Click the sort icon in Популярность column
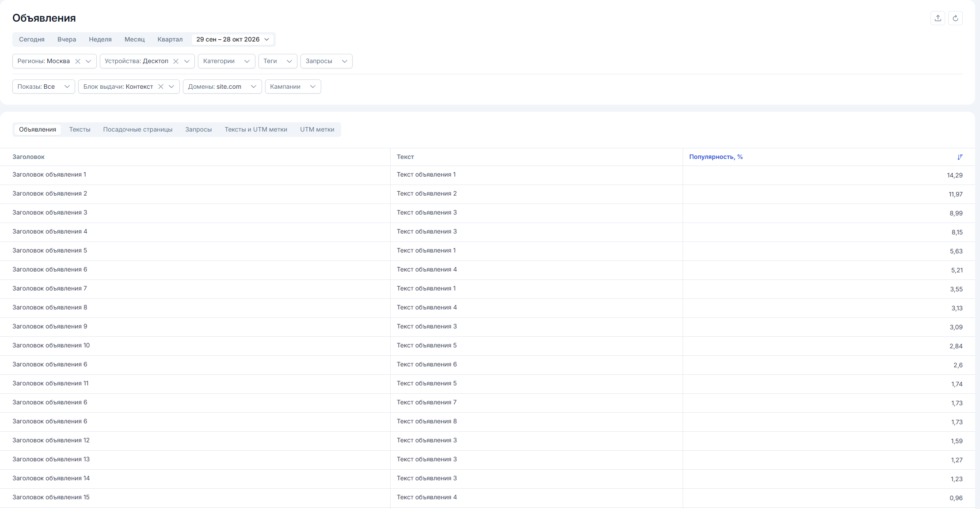This screenshot has width=980, height=509. click(x=960, y=157)
